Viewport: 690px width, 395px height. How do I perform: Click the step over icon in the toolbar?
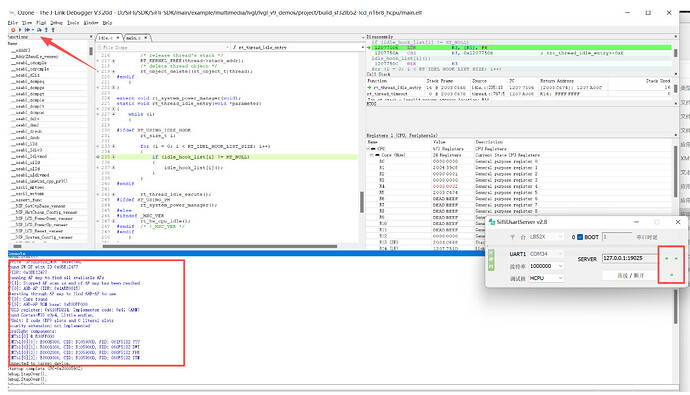[x=39, y=30]
